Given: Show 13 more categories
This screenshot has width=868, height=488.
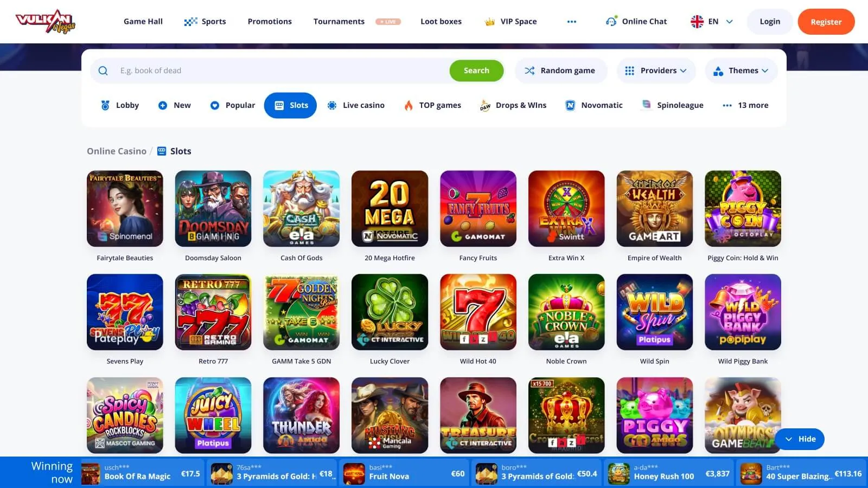Looking at the screenshot, I should tap(745, 105).
